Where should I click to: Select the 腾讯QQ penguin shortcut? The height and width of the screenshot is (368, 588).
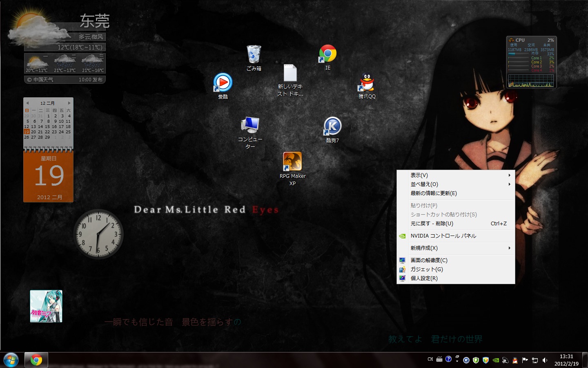[367, 86]
